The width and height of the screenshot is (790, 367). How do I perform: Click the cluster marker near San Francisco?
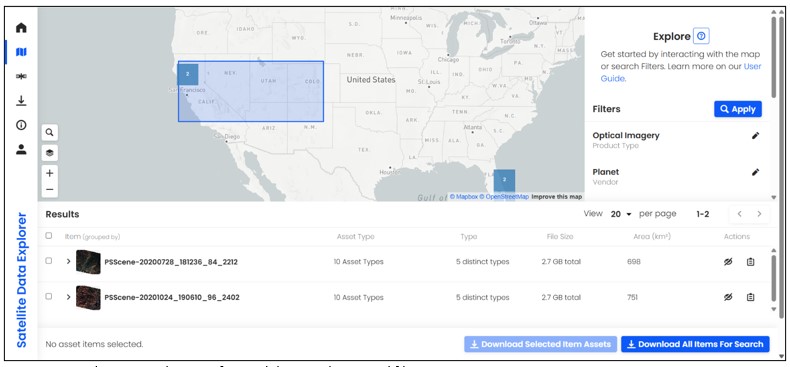point(187,74)
